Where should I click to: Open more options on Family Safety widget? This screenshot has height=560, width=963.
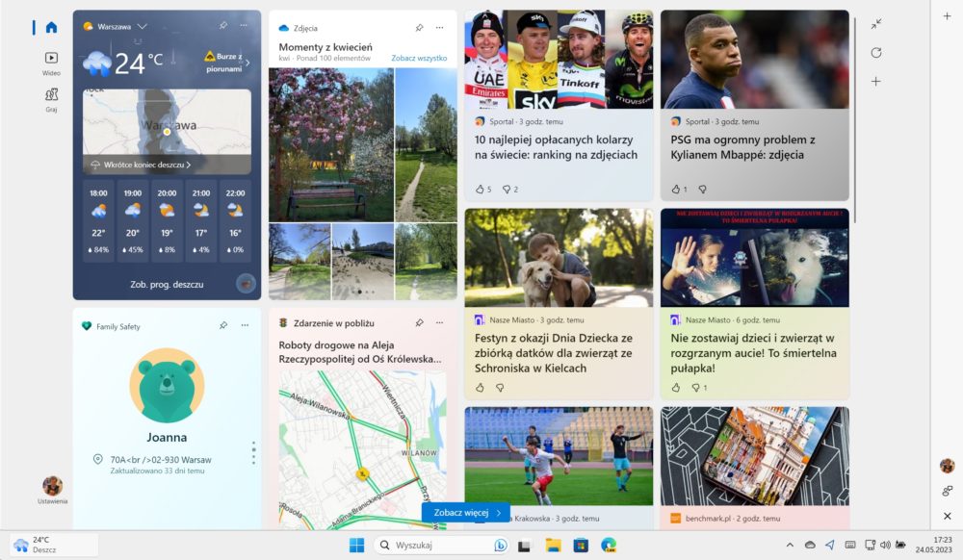coord(245,325)
